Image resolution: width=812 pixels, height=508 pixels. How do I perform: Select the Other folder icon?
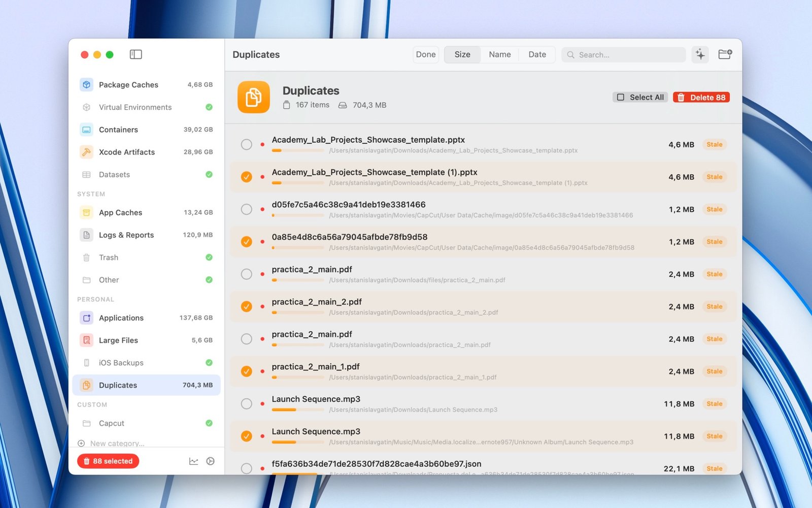pyautogui.click(x=87, y=280)
